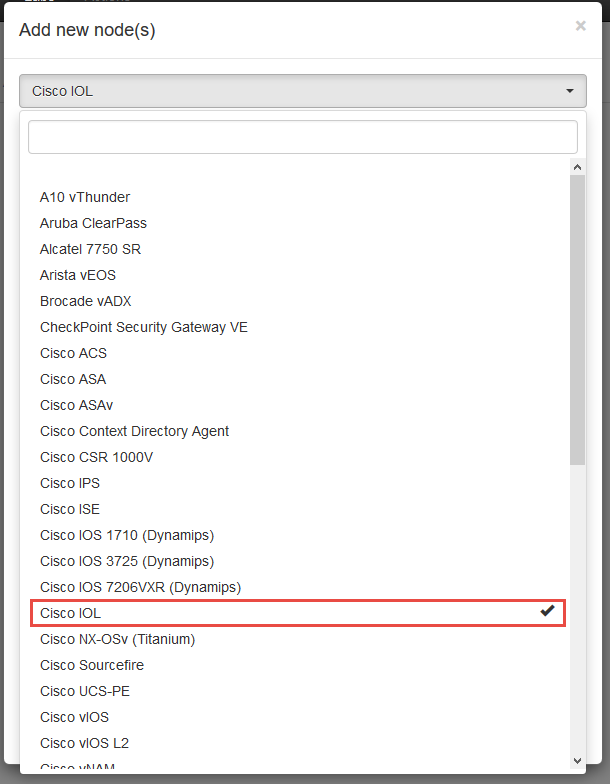Select Cisco UCS-PE option
The height and width of the screenshot is (784, 610).
tap(298, 691)
